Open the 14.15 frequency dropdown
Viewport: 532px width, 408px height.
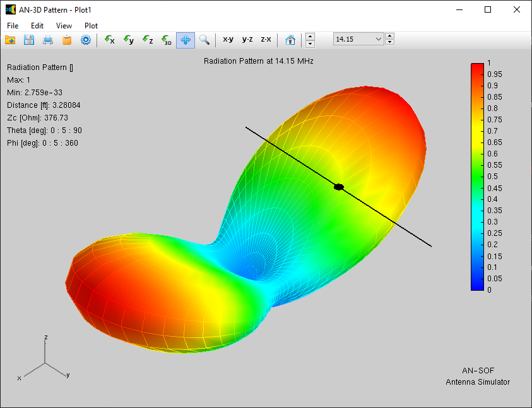point(379,39)
